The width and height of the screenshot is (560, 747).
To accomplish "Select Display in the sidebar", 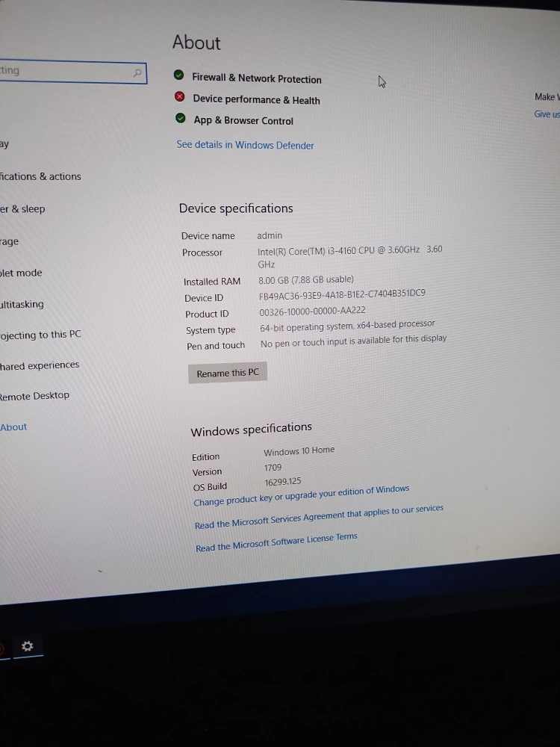I will (x=4, y=144).
